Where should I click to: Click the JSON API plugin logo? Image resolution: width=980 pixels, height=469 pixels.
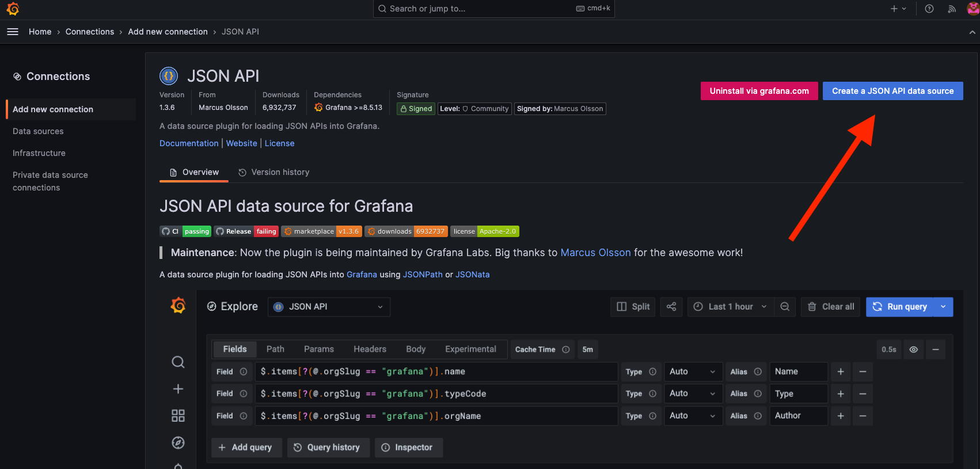point(169,76)
